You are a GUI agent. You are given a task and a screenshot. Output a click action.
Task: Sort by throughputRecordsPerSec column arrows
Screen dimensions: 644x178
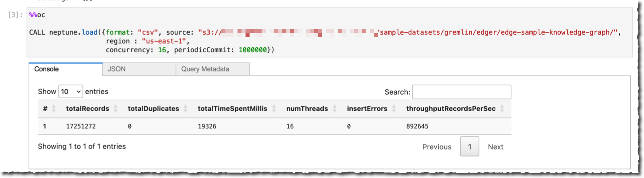point(502,108)
